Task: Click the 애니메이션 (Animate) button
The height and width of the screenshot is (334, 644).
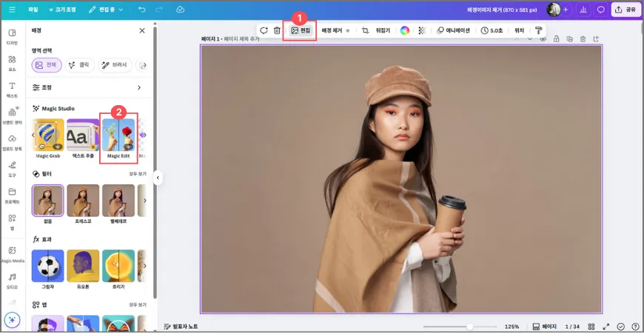Action: pos(453,30)
